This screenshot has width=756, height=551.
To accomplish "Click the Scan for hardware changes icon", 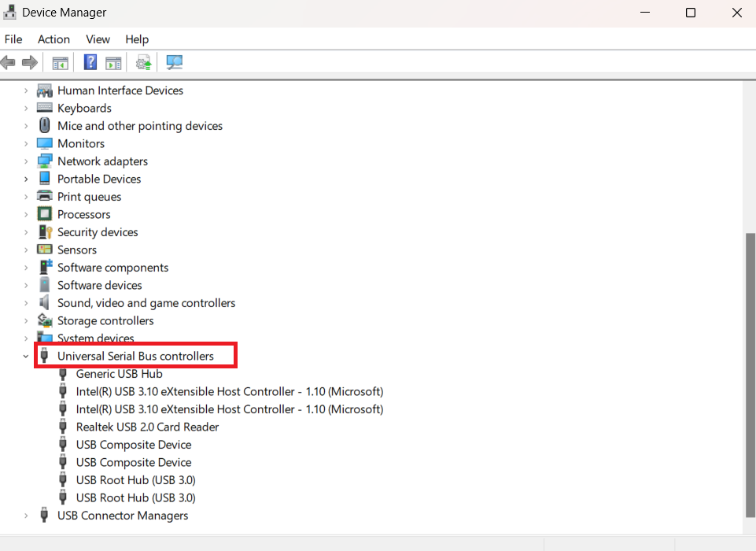I will coord(142,61).
